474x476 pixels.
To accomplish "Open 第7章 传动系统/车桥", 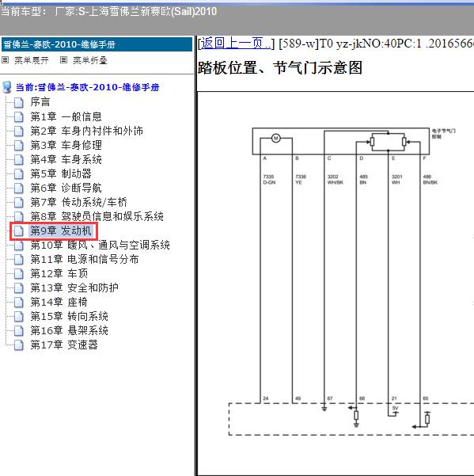I will tap(79, 202).
